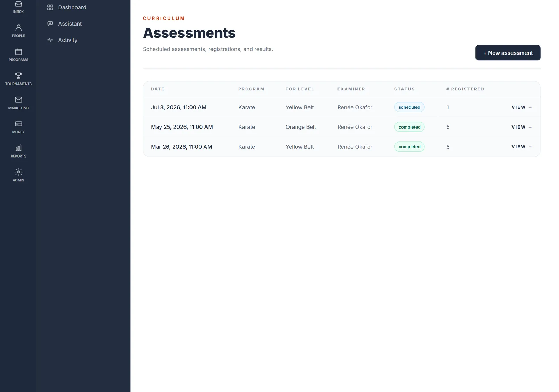View the May 25, 2026 assessment
The height and width of the screenshot is (392, 559).
click(x=522, y=127)
